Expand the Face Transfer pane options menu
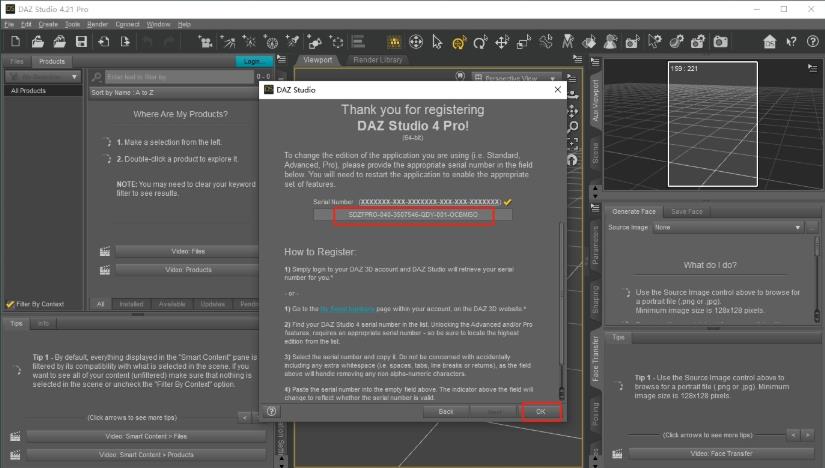The width and height of the screenshot is (825, 468). (x=595, y=208)
